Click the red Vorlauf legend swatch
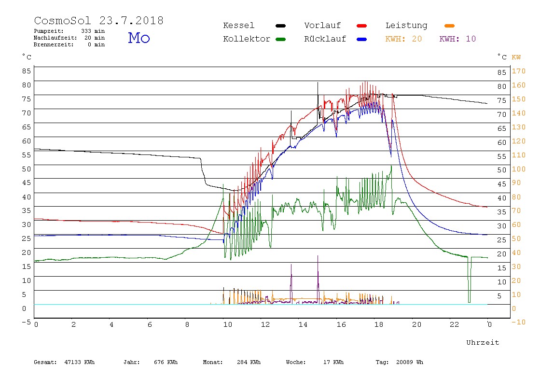The height and width of the screenshot is (392, 554). click(362, 26)
